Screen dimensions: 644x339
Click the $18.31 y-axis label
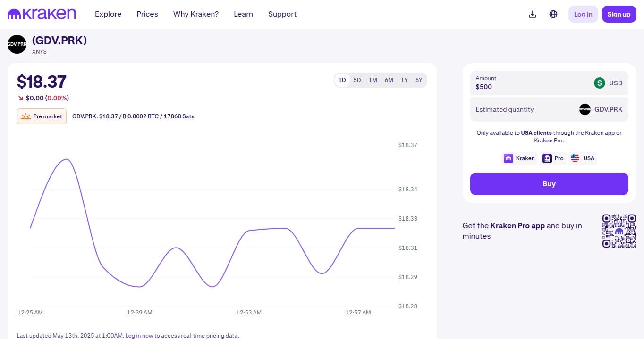pos(408,248)
